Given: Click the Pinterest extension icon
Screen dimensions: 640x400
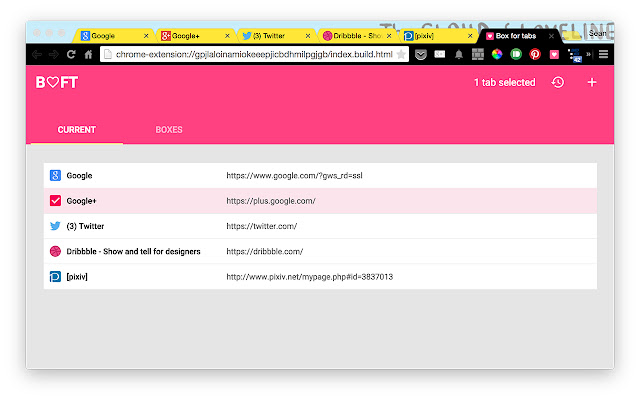Looking at the screenshot, I should coord(535,54).
